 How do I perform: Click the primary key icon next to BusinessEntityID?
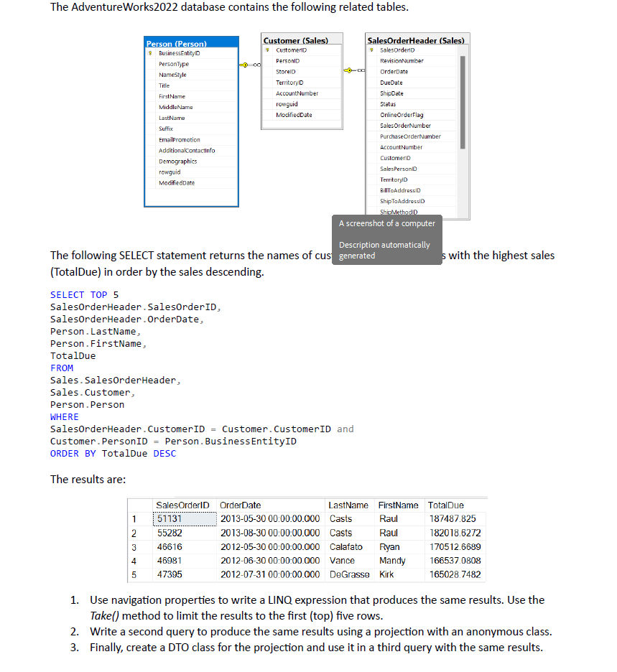(149, 52)
